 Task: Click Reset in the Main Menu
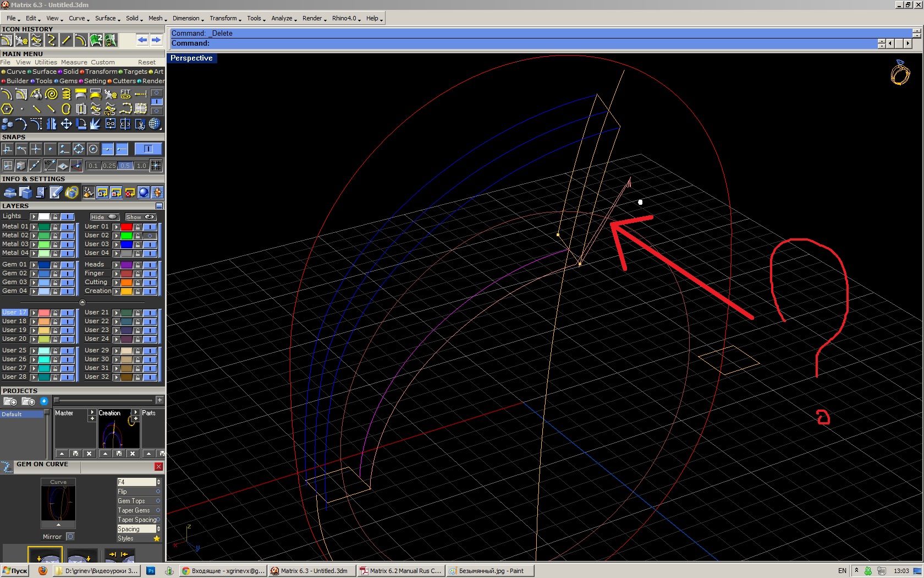click(147, 62)
